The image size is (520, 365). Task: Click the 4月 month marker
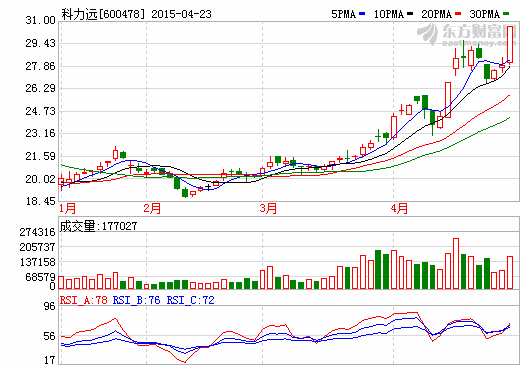tap(399, 209)
